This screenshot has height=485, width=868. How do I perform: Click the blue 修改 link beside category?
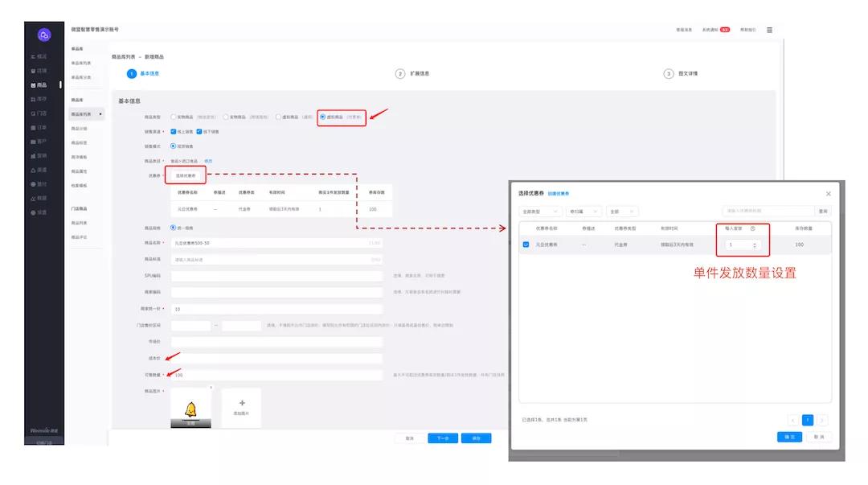pyautogui.click(x=208, y=161)
